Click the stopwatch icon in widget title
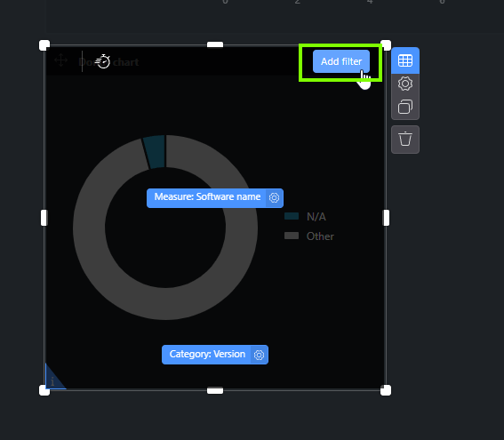The height and width of the screenshot is (440, 504). (103, 61)
